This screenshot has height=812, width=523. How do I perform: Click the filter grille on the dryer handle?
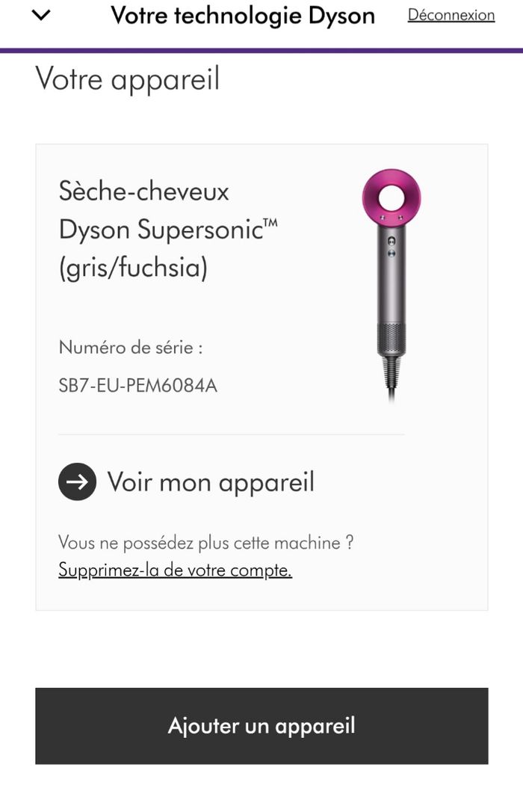[391, 339]
